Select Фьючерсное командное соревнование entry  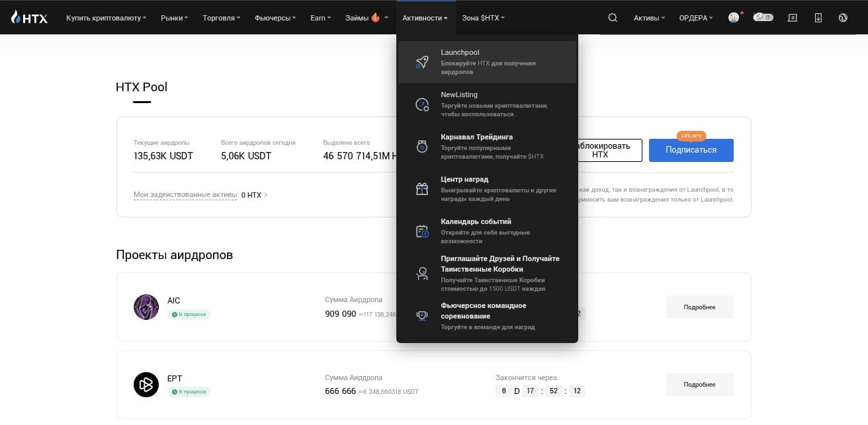coord(487,316)
